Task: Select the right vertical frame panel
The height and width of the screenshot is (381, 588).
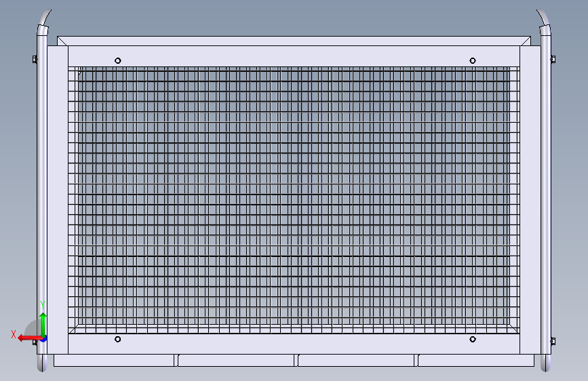Action: click(530, 200)
